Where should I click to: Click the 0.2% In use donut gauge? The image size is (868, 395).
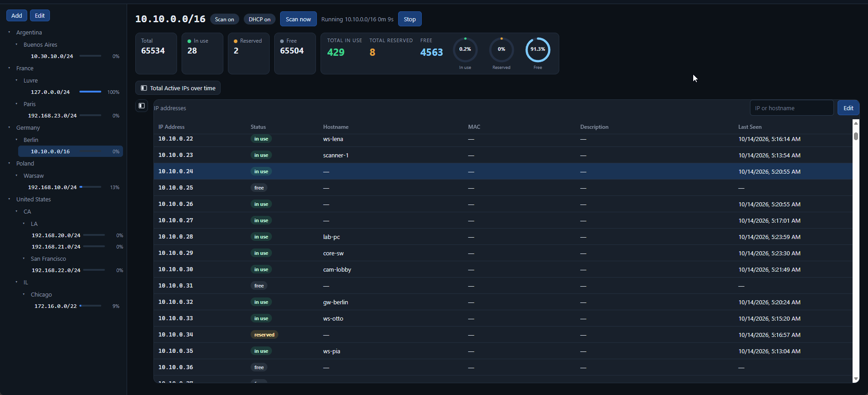[x=465, y=49]
